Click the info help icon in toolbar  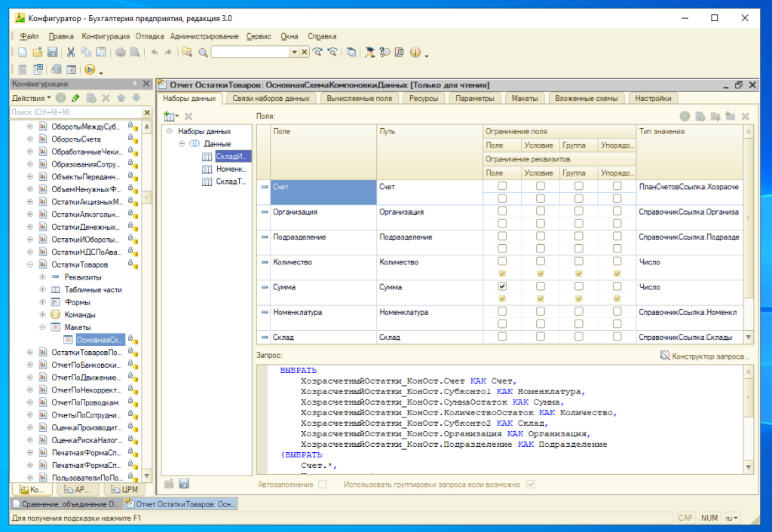pos(415,52)
